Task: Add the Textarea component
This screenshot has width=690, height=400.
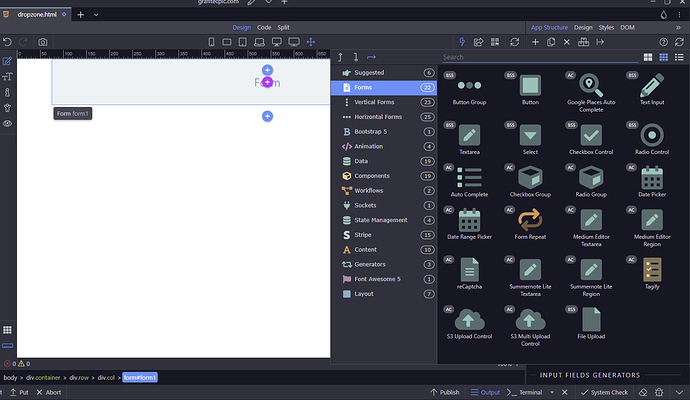Action: click(x=469, y=139)
